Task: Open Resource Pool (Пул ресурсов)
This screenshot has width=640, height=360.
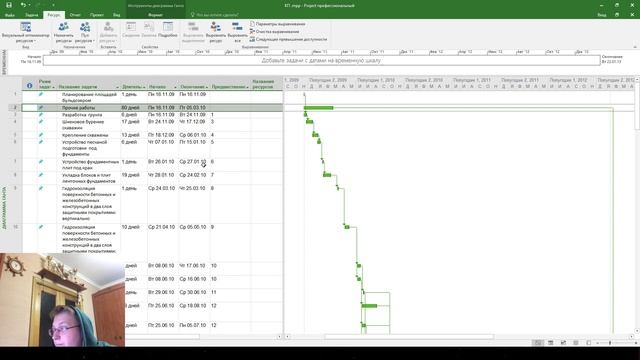Action: (x=85, y=32)
